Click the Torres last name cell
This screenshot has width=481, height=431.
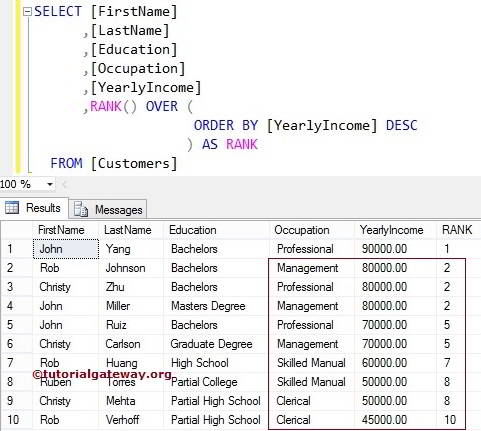(131, 382)
